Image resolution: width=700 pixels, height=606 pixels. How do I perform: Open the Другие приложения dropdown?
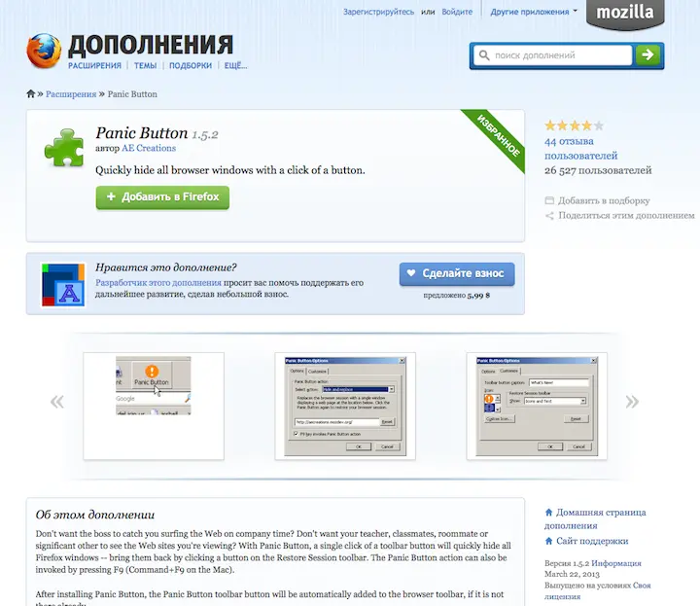pyautogui.click(x=534, y=12)
